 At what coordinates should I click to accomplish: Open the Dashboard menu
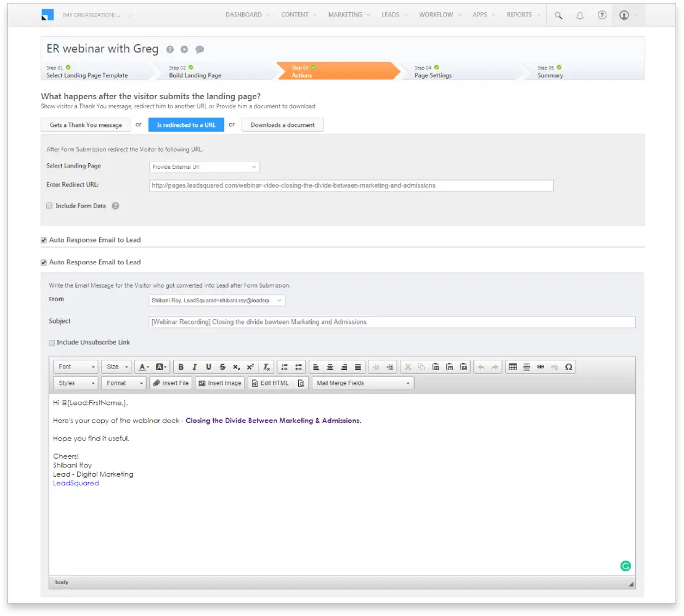(247, 15)
